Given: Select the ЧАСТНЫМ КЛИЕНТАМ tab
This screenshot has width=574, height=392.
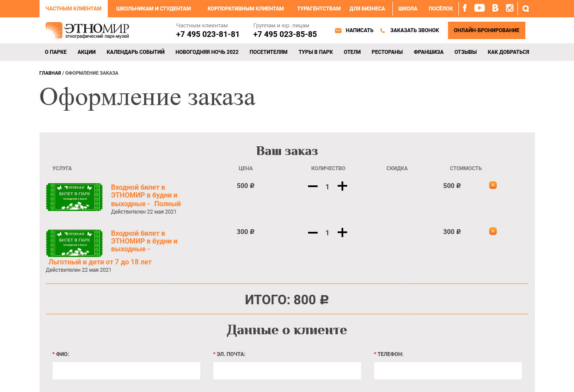Looking at the screenshot, I should [x=73, y=9].
